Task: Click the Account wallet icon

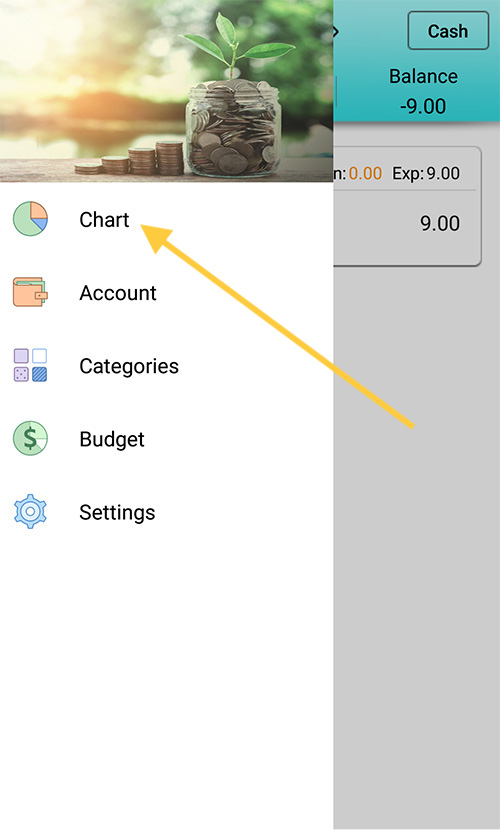Action: [x=30, y=292]
